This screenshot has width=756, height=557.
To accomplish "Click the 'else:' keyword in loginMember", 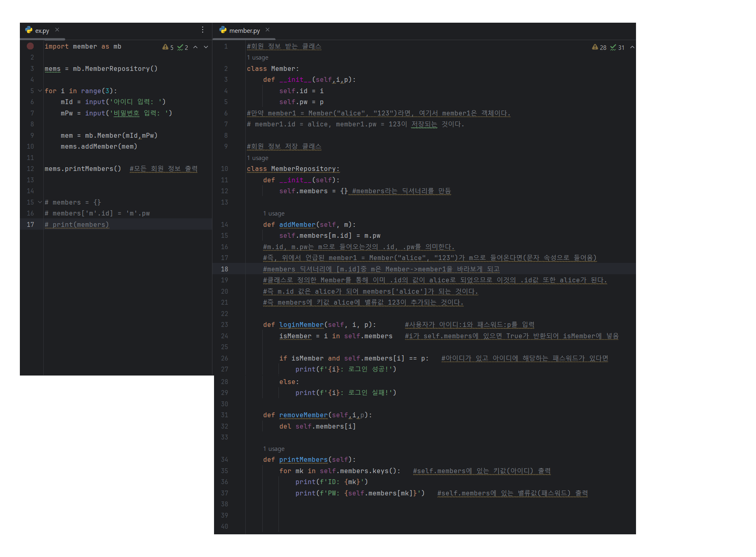I will [x=289, y=382].
